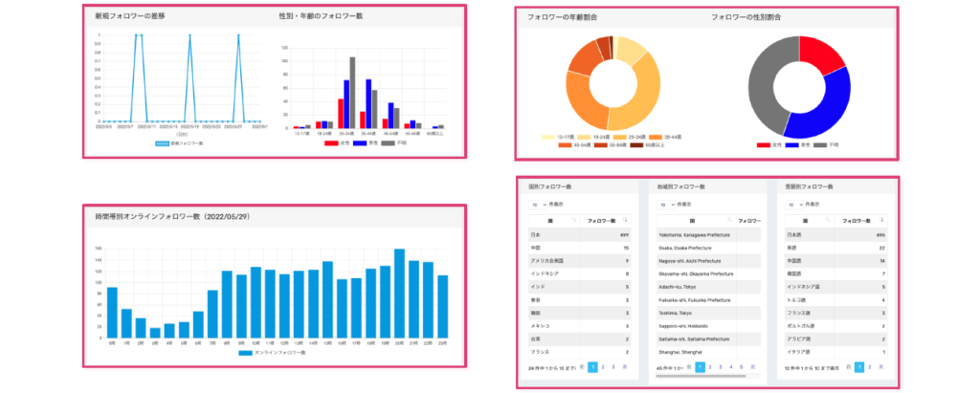Click horizontal scrollbar under region table
980x393 pixels.
(x=699, y=377)
